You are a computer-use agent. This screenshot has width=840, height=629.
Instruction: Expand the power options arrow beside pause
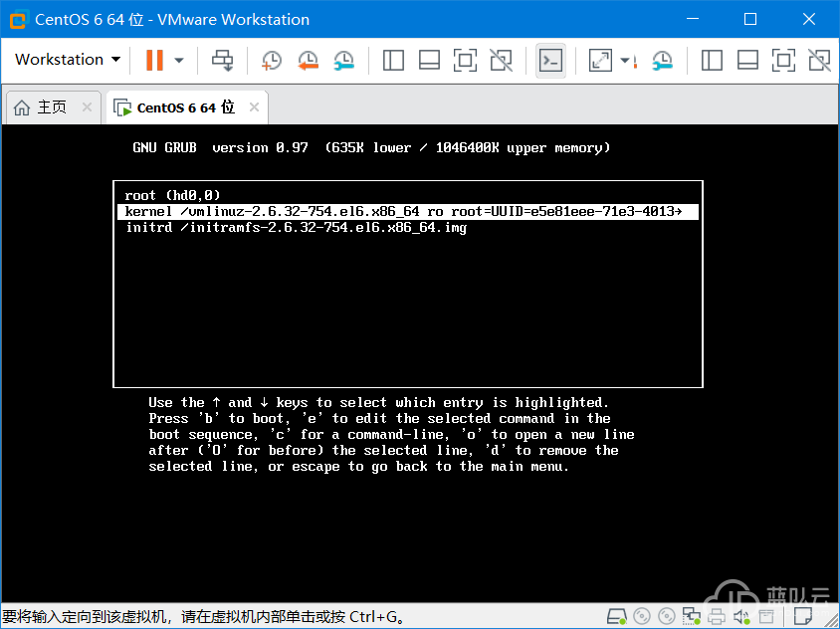(x=179, y=60)
